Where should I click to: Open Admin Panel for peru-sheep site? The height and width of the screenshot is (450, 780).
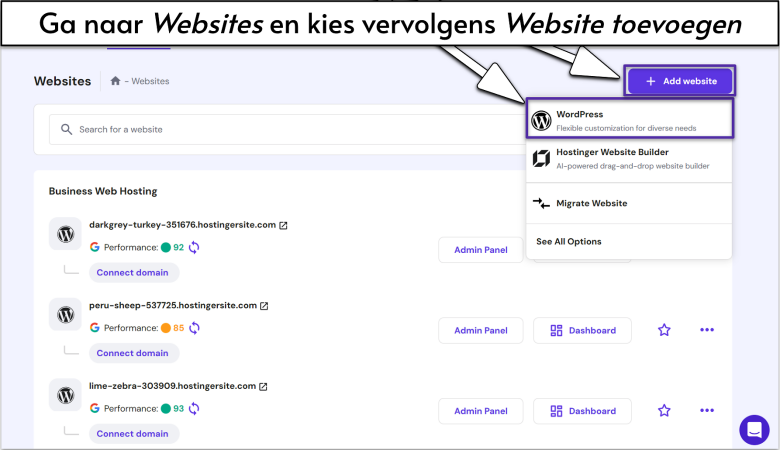pos(481,330)
